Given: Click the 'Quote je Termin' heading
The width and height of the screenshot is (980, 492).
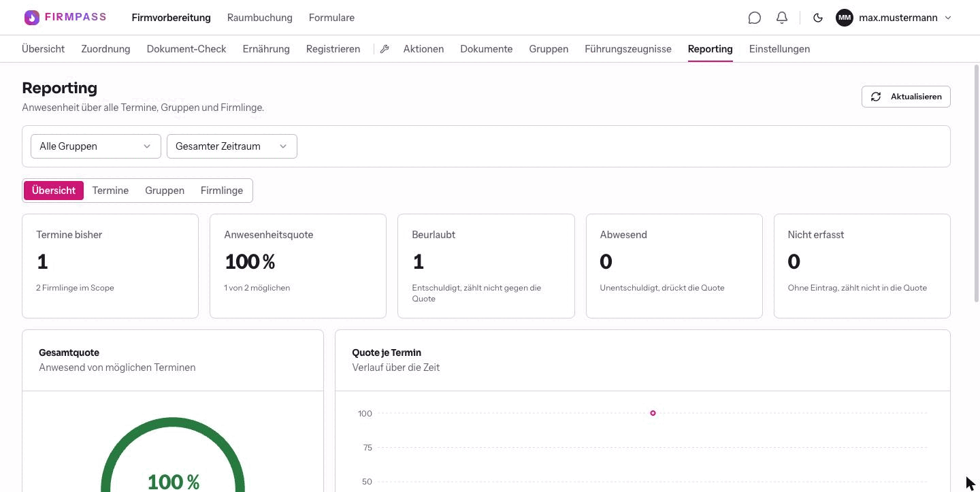Looking at the screenshot, I should [387, 352].
